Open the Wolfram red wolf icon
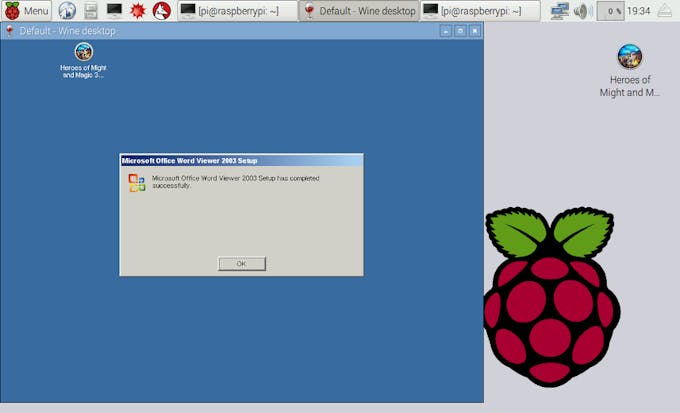This screenshot has width=680, height=413. click(162, 10)
